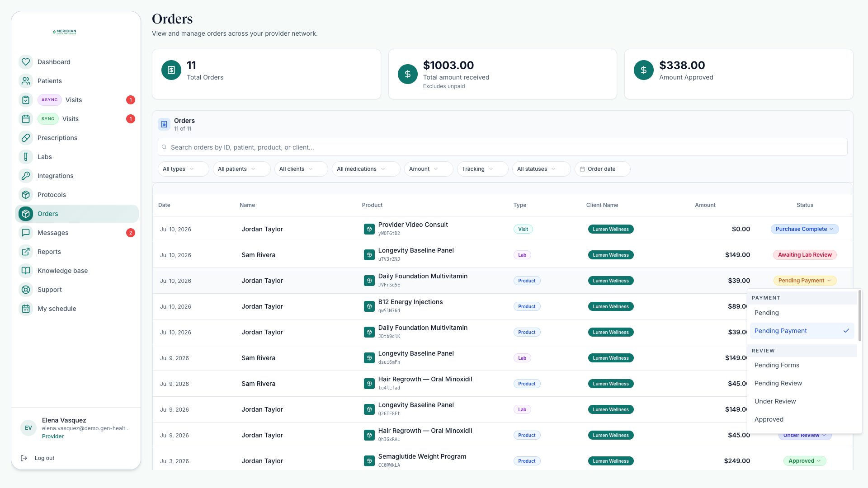
Task: Open the Tracking filter dropdown
Action: pyautogui.click(x=482, y=169)
